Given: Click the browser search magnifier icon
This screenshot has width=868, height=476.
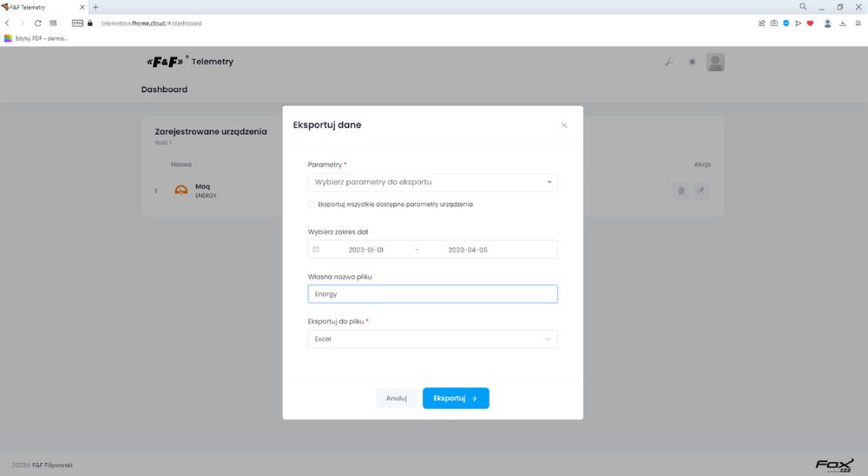Looking at the screenshot, I should [x=803, y=7].
